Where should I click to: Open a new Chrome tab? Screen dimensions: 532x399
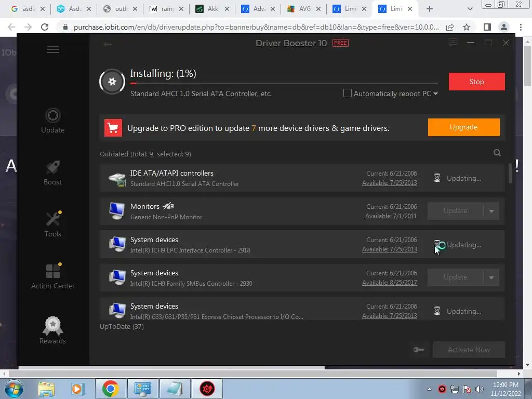click(430, 9)
